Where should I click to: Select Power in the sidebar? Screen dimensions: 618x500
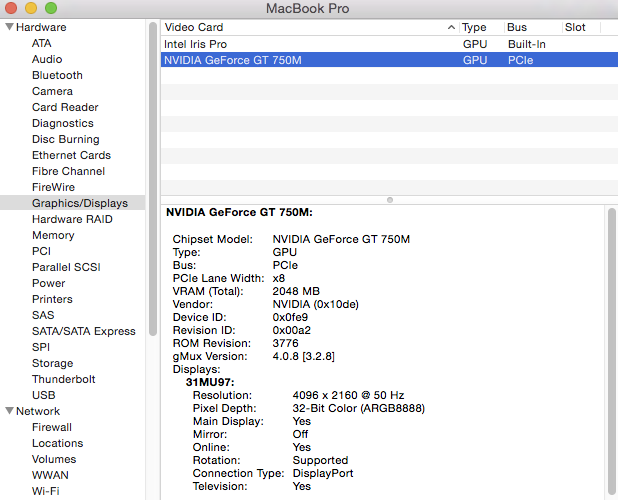coord(48,283)
